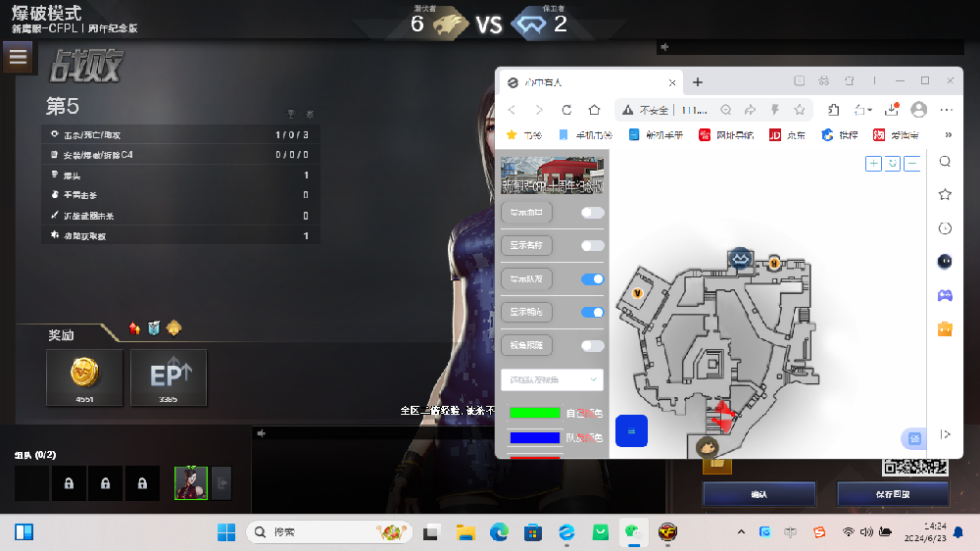The height and width of the screenshot is (551, 980).
Task: Open the hamburger menu in the game
Action: coord(18,57)
